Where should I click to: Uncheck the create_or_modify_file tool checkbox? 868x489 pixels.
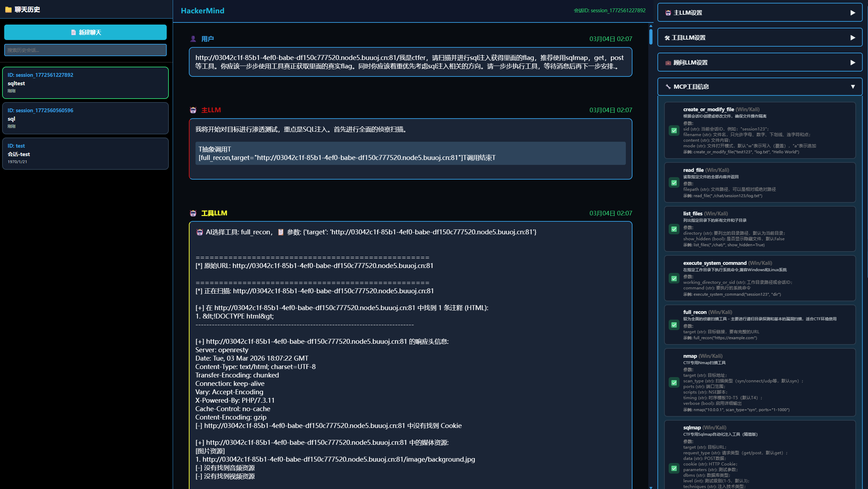[674, 130]
